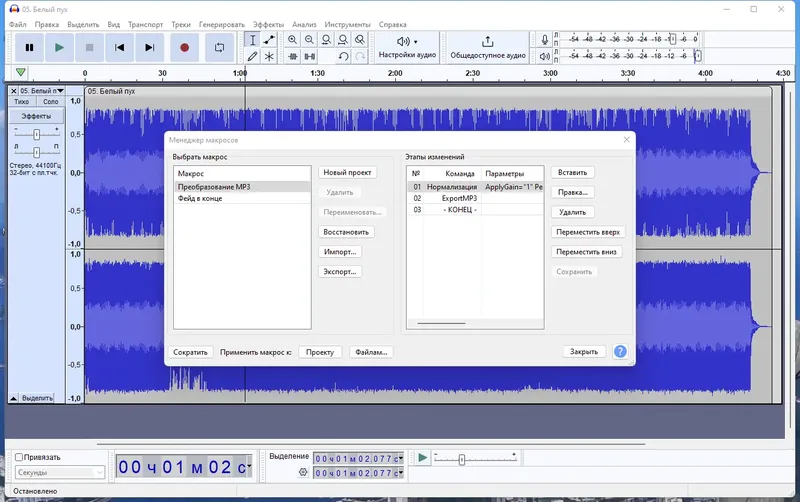This screenshot has width=800, height=502.
Task: Click Экспорт... button
Action: pos(340,272)
